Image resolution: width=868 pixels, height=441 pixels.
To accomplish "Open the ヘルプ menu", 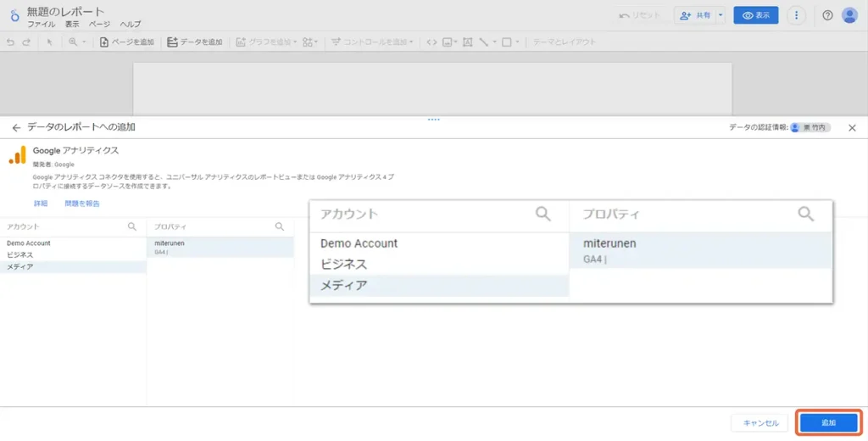I will tap(131, 25).
